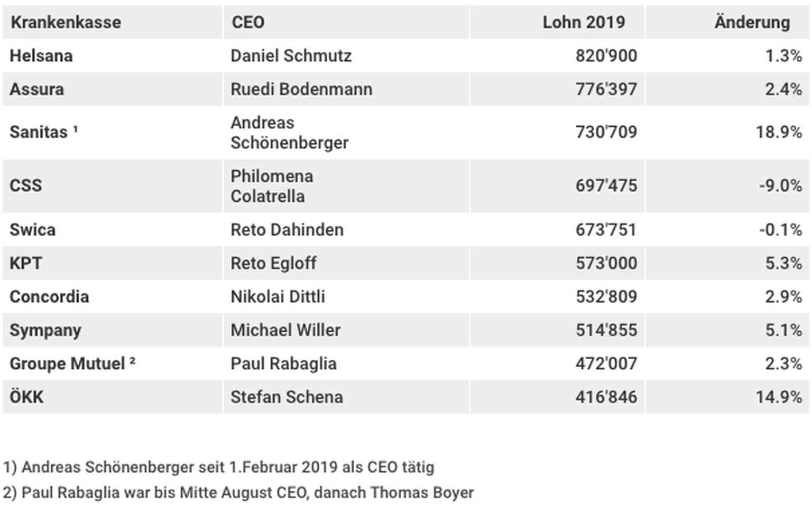Select CEO name Philomena Colatrella
This screenshot has height=514, width=812.
[x=272, y=186]
